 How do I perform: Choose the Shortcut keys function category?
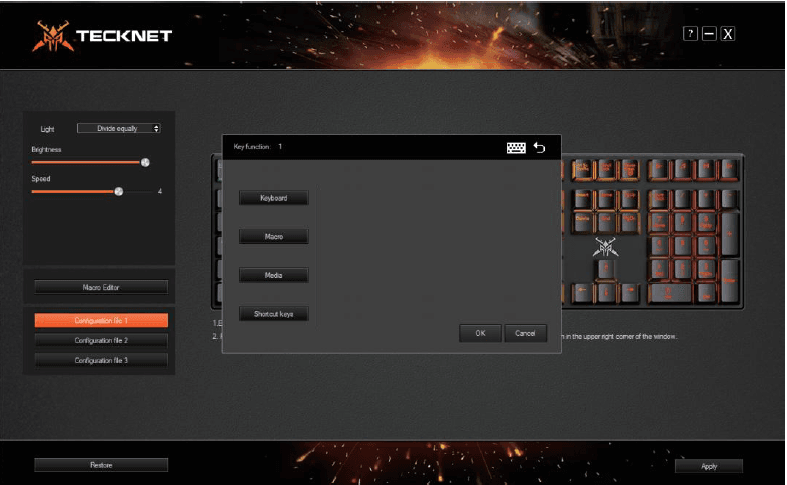274,314
